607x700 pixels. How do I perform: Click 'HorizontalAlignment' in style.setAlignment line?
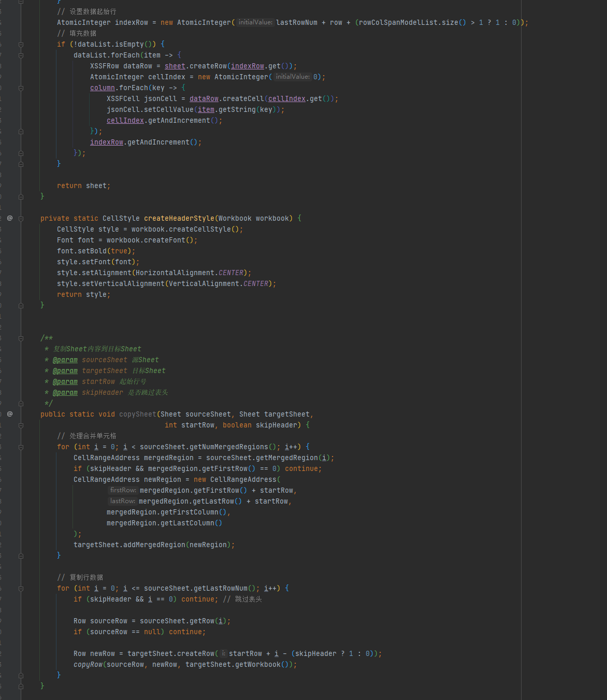tap(175, 273)
